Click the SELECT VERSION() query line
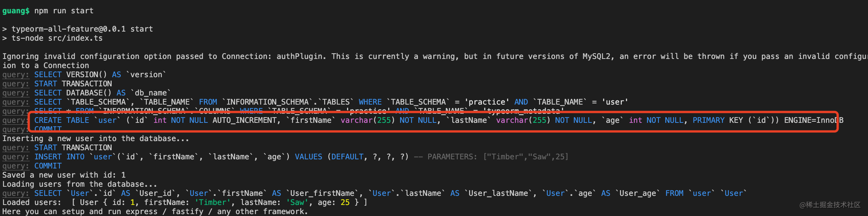The image size is (868, 216). pos(85,75)
